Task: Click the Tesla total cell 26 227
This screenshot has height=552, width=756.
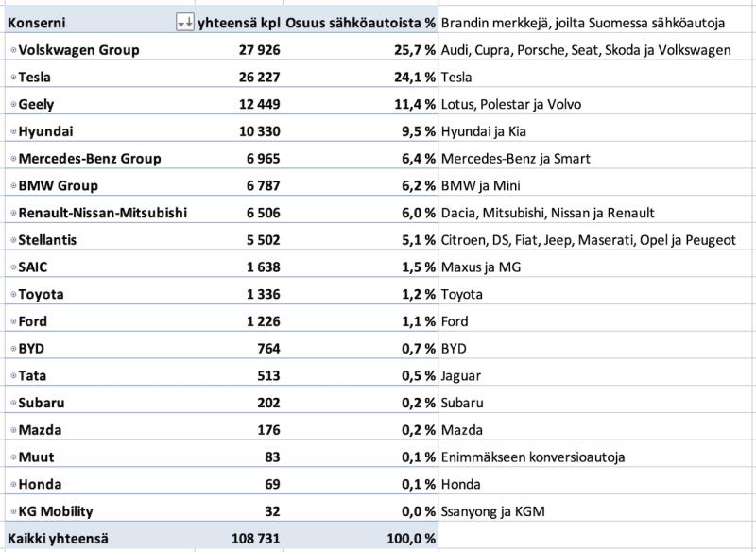Action: click(250, 78)
